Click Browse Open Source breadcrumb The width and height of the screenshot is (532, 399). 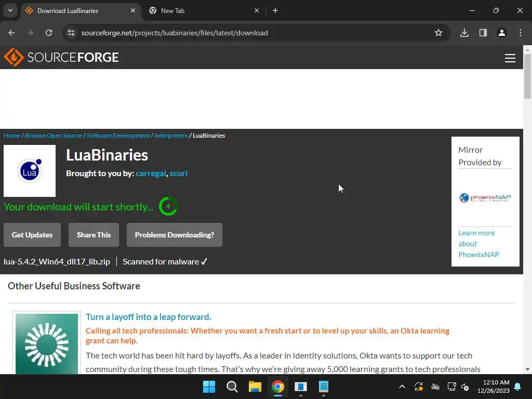point(54,136)
